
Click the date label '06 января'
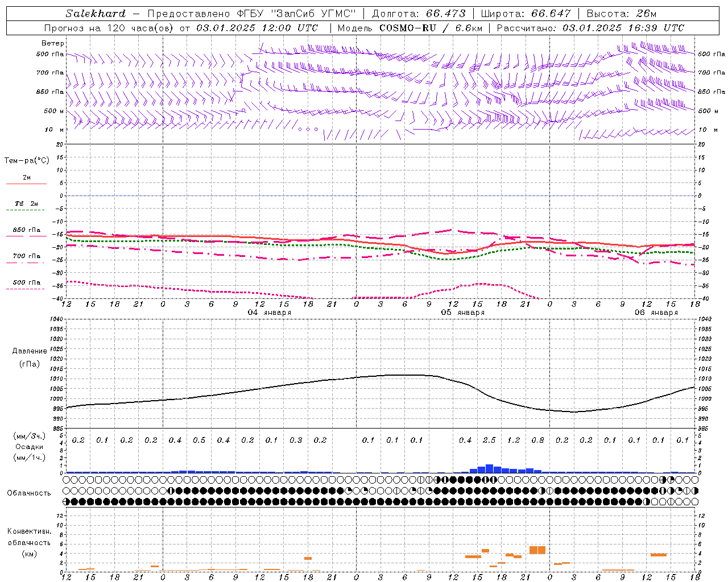[x=656, y=313]
